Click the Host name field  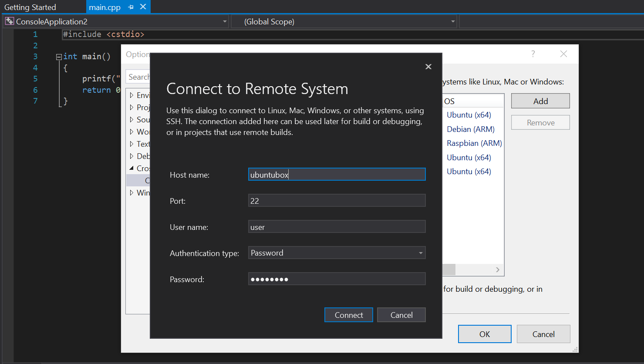337,175
